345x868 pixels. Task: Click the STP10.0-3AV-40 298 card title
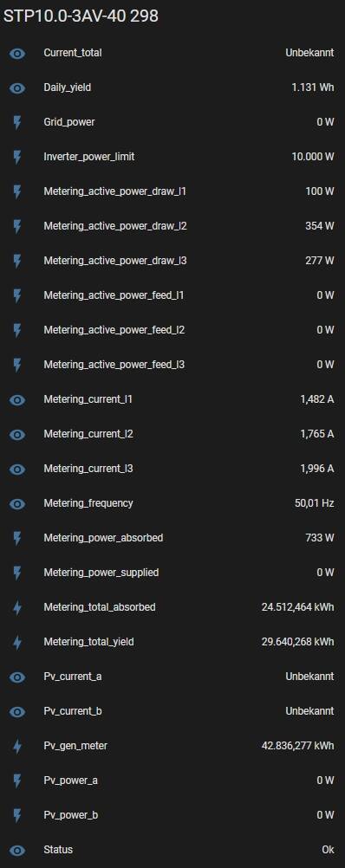pyautogui.click(x=81, y=16)
